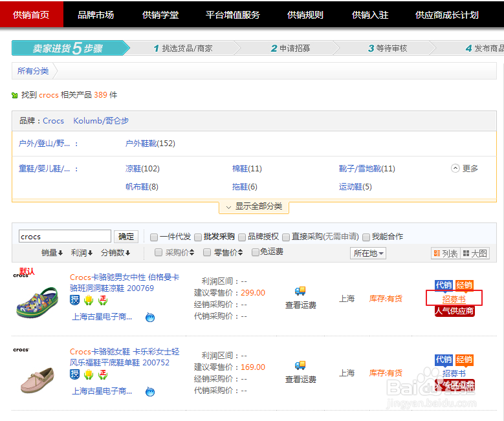Click 授 authorization badge of product 200752
The width and height of the screenshot is (504, 421).
(74, 374)
